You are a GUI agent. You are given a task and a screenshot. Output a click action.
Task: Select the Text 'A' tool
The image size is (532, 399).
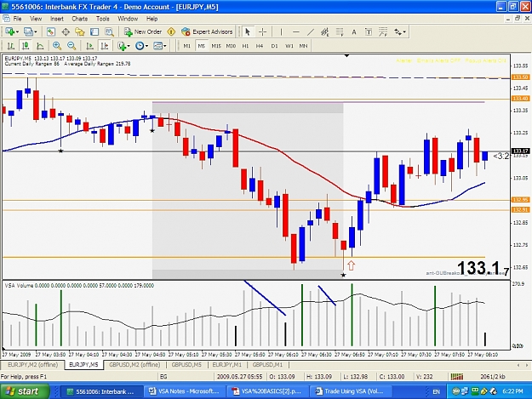(354, 31)
